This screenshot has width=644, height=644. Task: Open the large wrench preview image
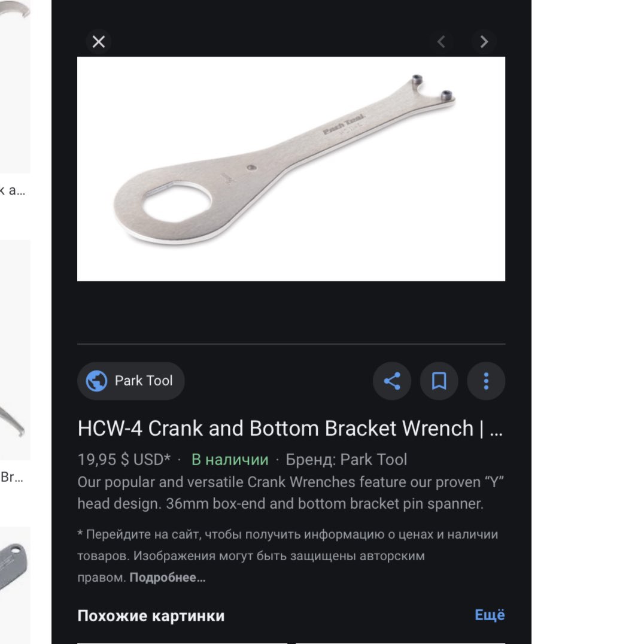coord(291,169)
